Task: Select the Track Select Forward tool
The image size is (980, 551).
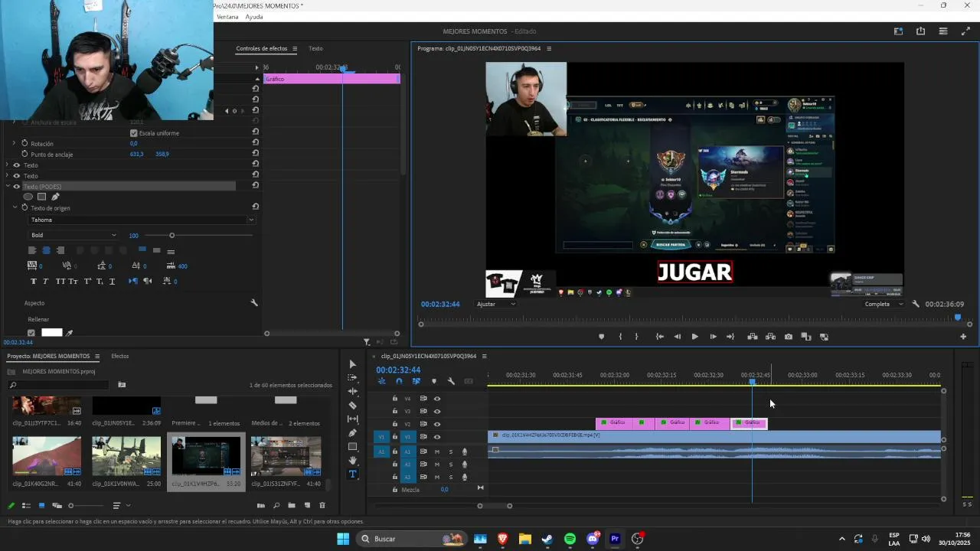Action: point(352,378)
